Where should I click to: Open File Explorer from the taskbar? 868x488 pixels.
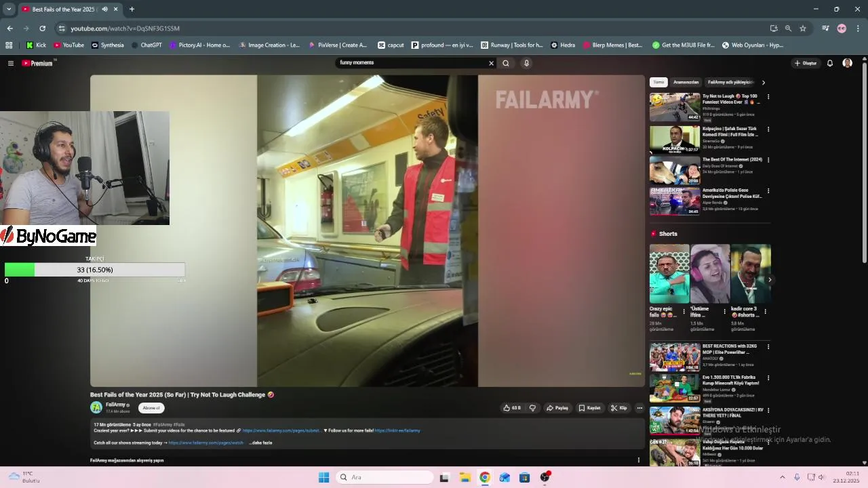tap(465, 477)
